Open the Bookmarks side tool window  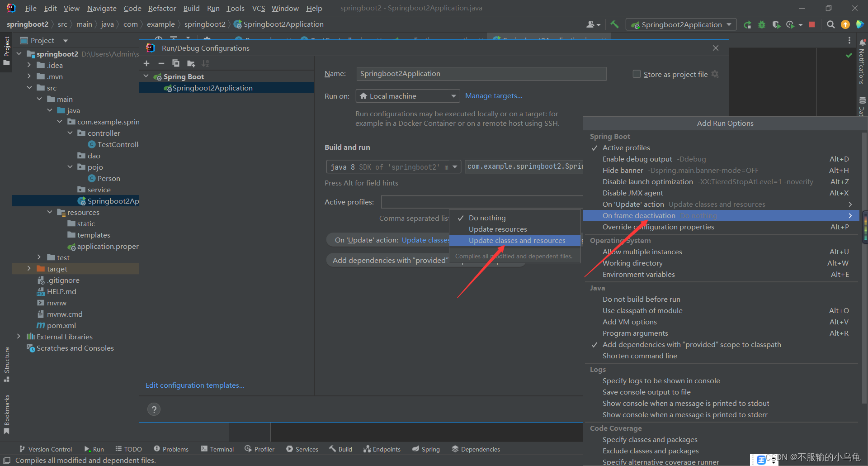[x=6, y=414]
